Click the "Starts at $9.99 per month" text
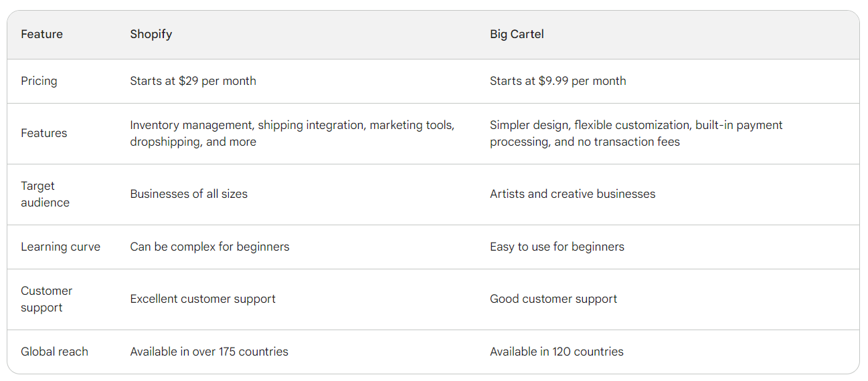Viewport: 868px width, 381px height. pos(557,81)
